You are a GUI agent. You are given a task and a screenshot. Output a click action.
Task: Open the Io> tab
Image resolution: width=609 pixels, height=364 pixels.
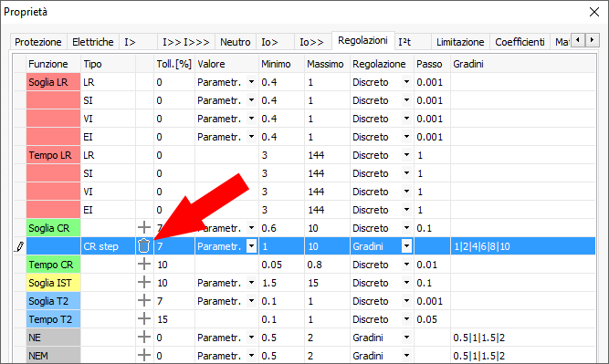[x=275, y=42]
